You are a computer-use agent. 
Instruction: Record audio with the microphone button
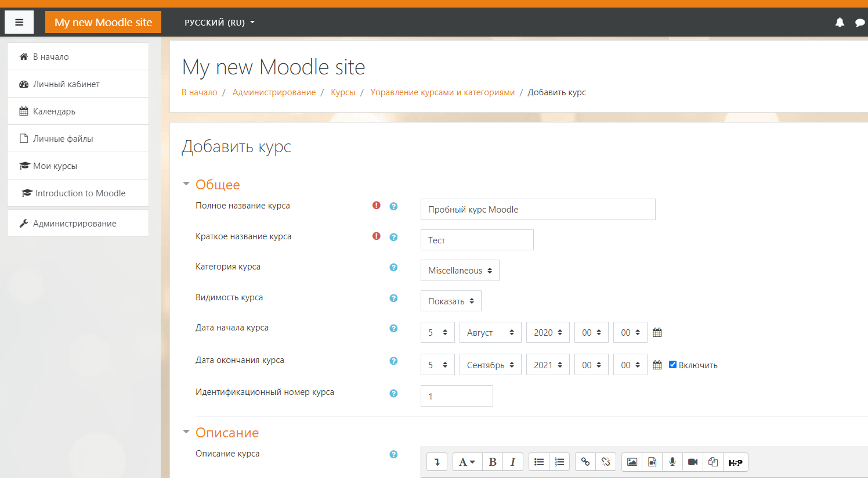click(672, 462)
